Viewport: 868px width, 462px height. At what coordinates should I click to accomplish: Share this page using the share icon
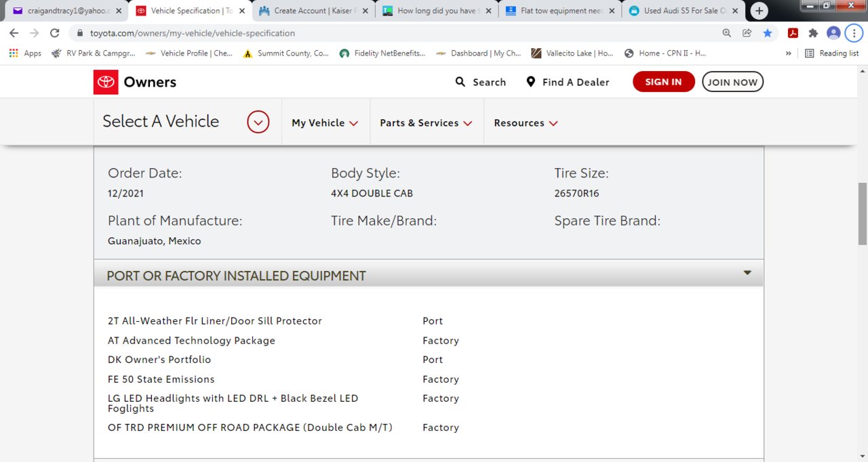pos(747,33)
